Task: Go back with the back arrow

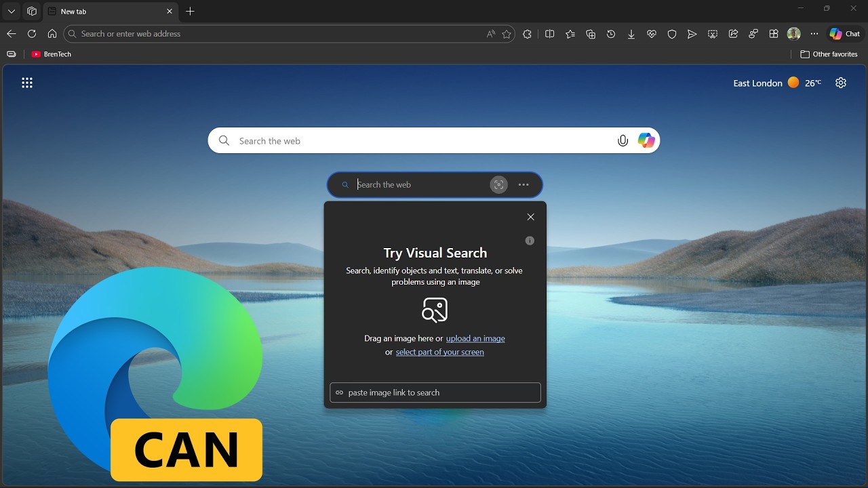Action: point(12,34)
